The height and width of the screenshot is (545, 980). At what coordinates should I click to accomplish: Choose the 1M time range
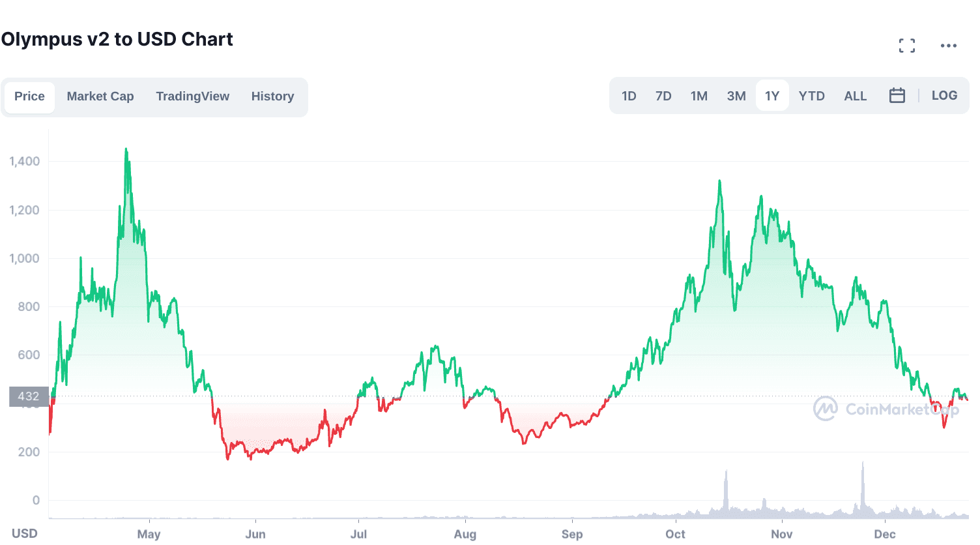[x=699, y=96]
